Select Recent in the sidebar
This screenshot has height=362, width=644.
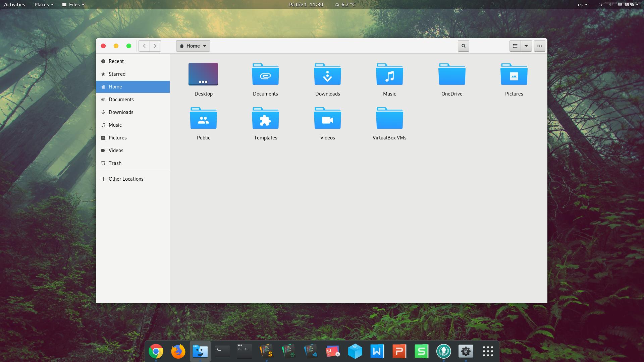pos(116,61)
